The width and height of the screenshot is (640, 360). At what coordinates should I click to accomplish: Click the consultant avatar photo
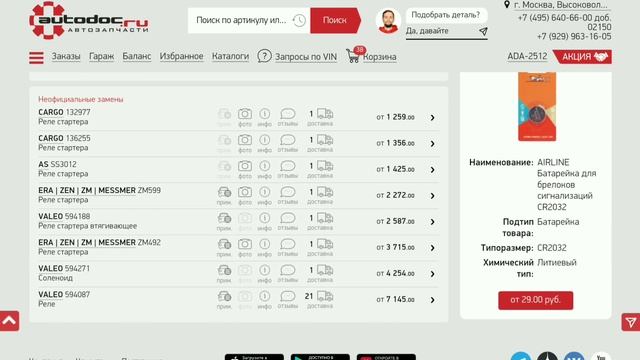click(388, 21)
